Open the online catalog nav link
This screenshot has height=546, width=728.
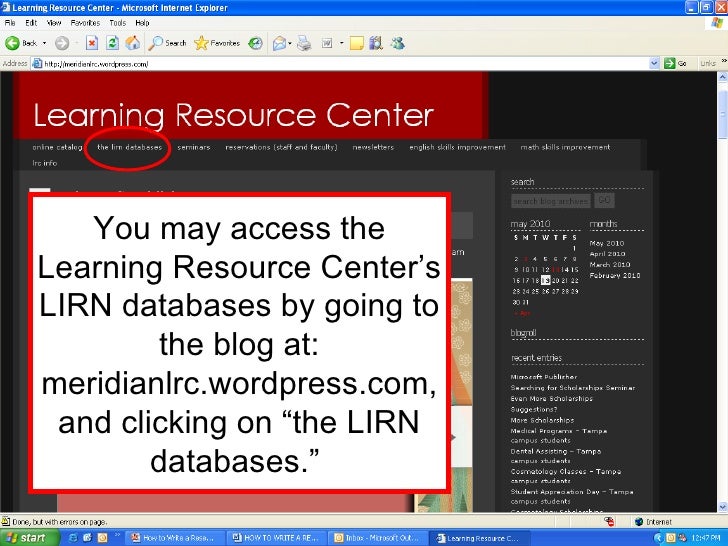coord(57,147)
